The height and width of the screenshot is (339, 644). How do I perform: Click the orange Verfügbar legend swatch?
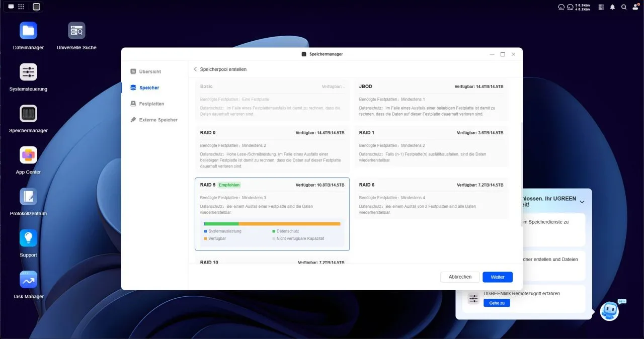(205, 238)
